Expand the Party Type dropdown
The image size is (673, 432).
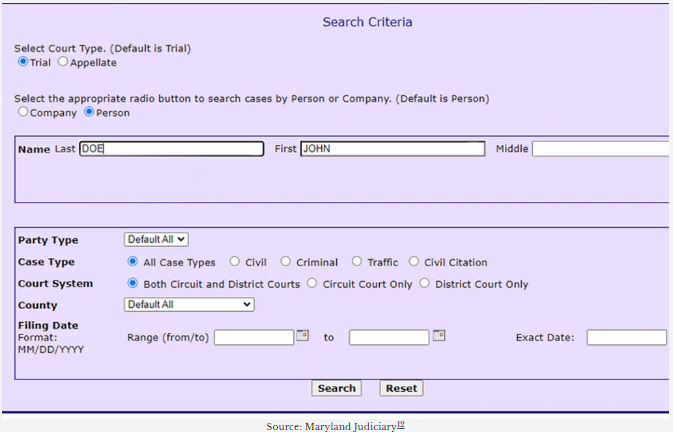[156, 239]
